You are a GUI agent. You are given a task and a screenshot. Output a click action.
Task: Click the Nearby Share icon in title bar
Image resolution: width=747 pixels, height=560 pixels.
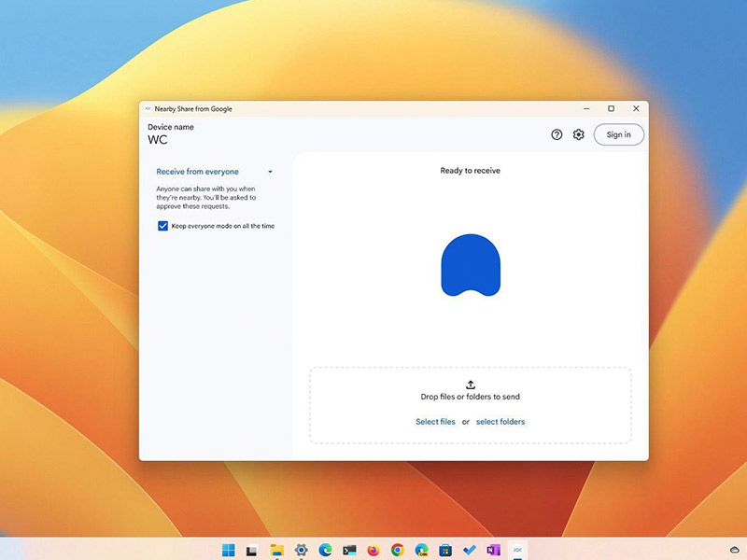pyautogui.click(x=148, y=108)
